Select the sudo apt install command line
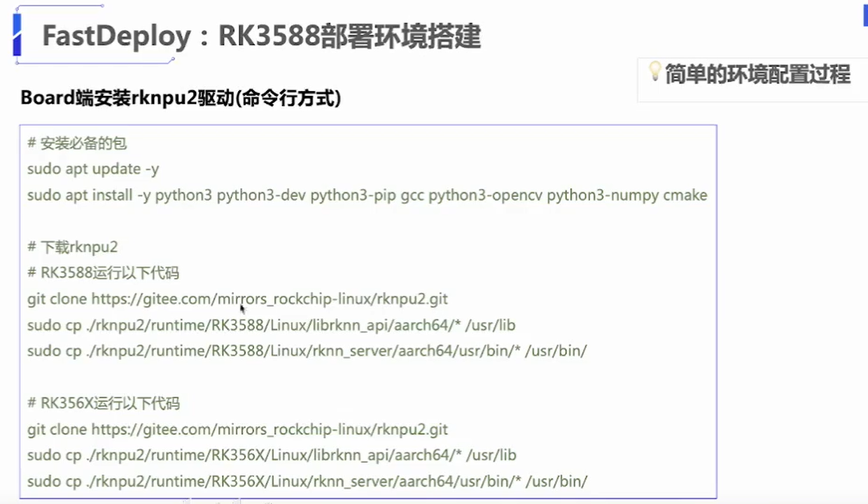 coord(367,195)
